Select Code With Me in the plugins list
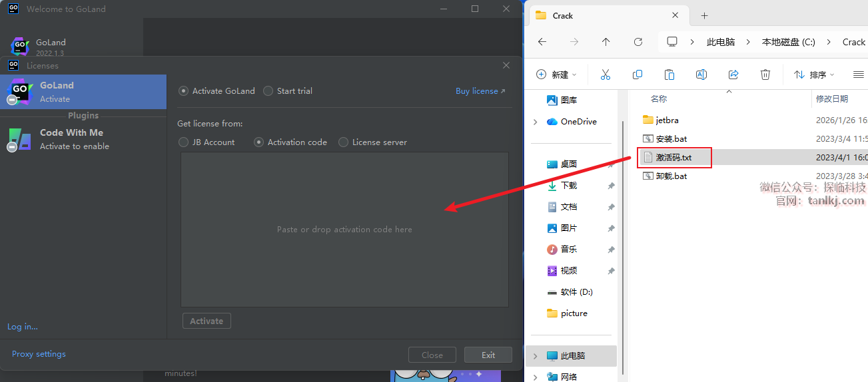 click(71, 139)
